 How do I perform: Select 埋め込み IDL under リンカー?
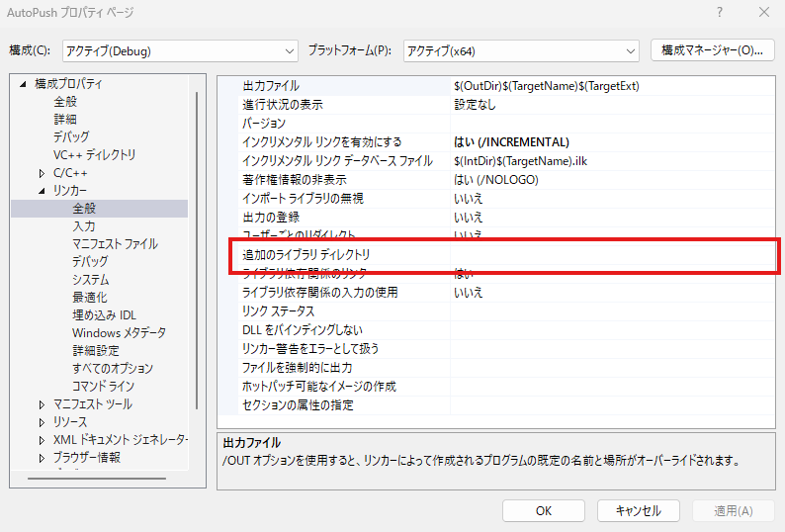point(104,315)
